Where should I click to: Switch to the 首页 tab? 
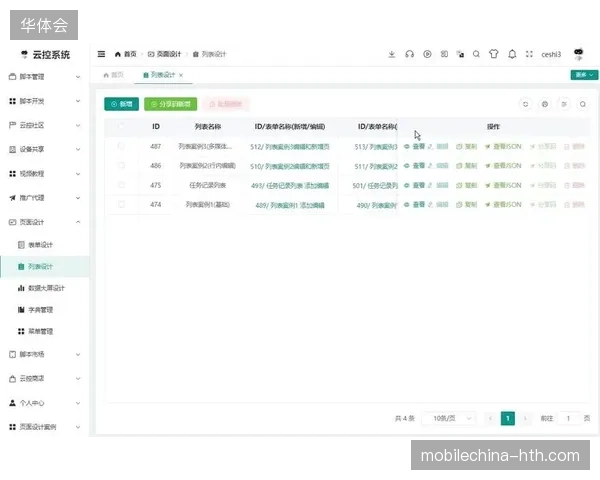pos(114,75)
